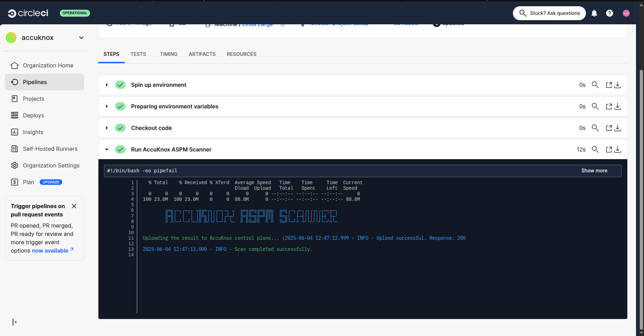Open the help question mark icon
Viewport: 644px width, 336px height.
(x=609, y=13)
